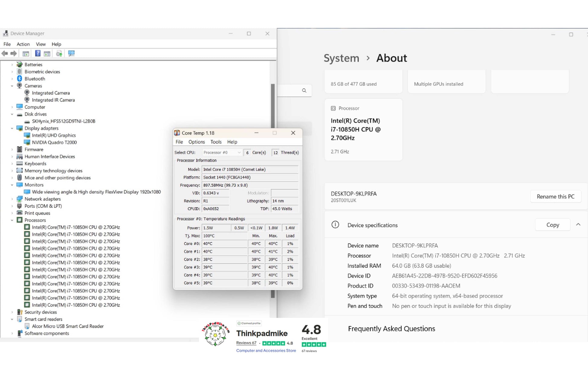
Task: Select the NVIDIA Quadro T2000 device
Action: click(54, 142)
